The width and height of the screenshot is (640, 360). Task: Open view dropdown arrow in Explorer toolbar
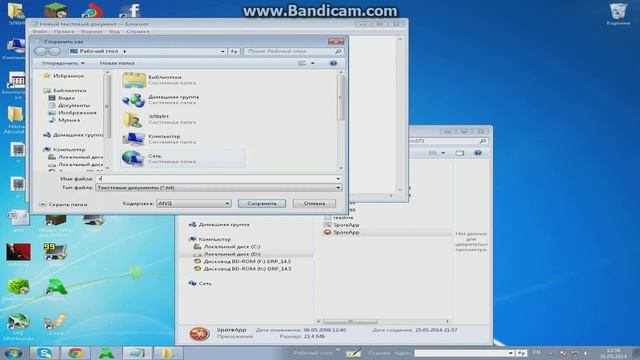point(443,153)
